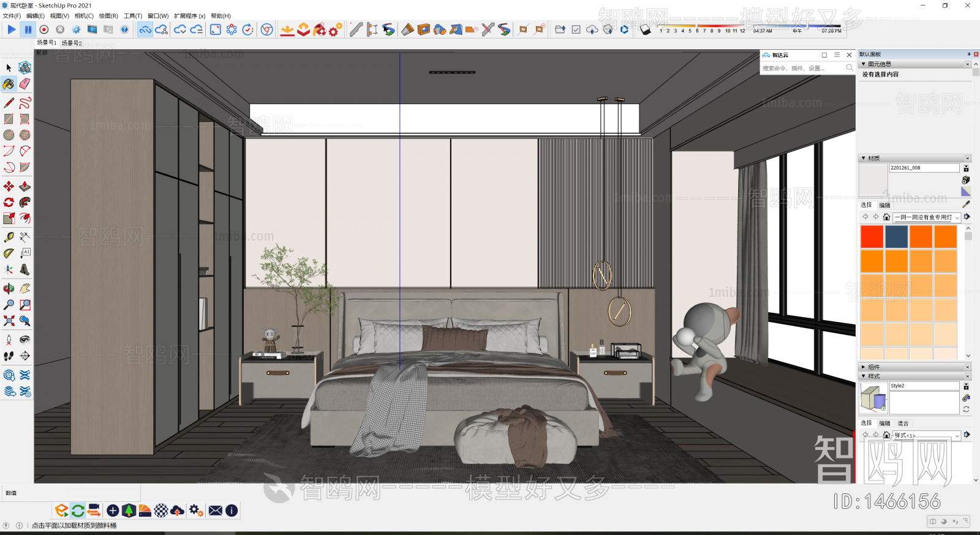Switch to scene tab 场景号1
The height and width of the screenshot is (535, 980).
(47, 43)
